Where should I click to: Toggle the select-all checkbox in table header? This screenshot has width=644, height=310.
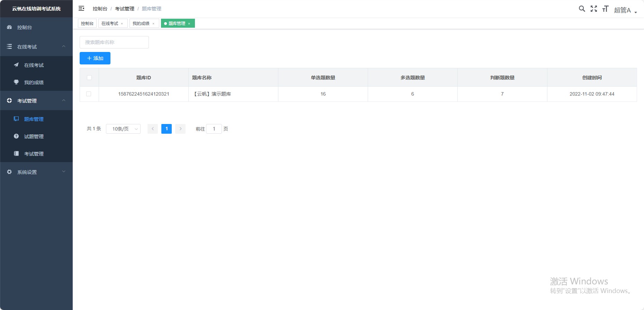[x=89, y=78]
